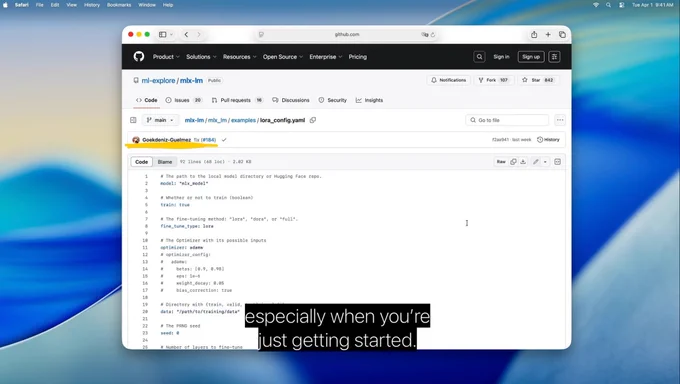The height and width of the screenshot is (384, 680).
Task: Open Safari's Bookmarks menu
Action: (x=119, y=5)
